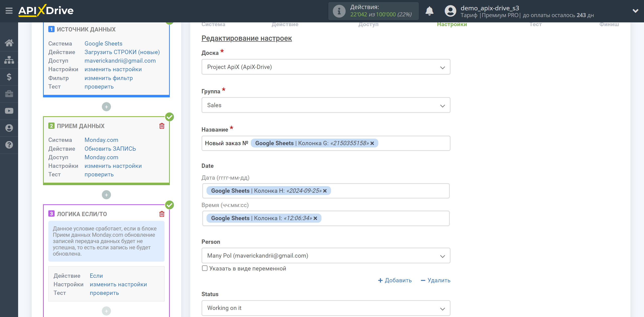This screenshot has width=644, height=317.
Task: Remove Колонка H tag from date
Action: coord(325,191)
